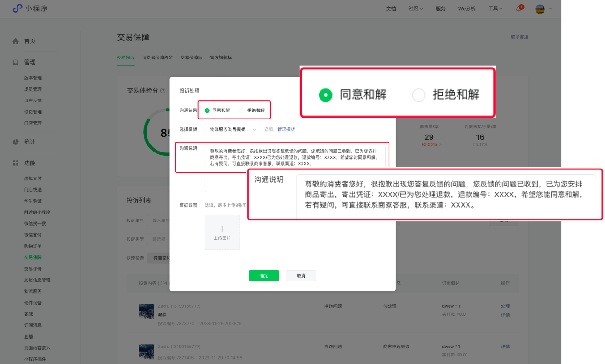
Task: Select the 同意和解 radio button
Action: (207, 110)
